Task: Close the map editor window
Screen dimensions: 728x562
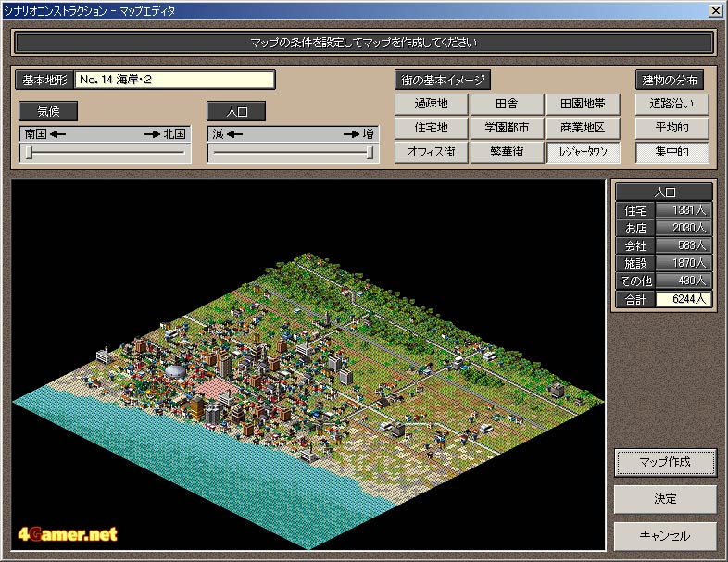Action: tap(715, 11)
